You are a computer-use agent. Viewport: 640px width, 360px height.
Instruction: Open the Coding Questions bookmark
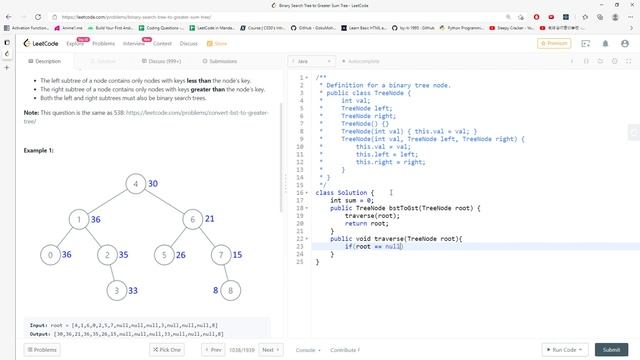(162, 28)
